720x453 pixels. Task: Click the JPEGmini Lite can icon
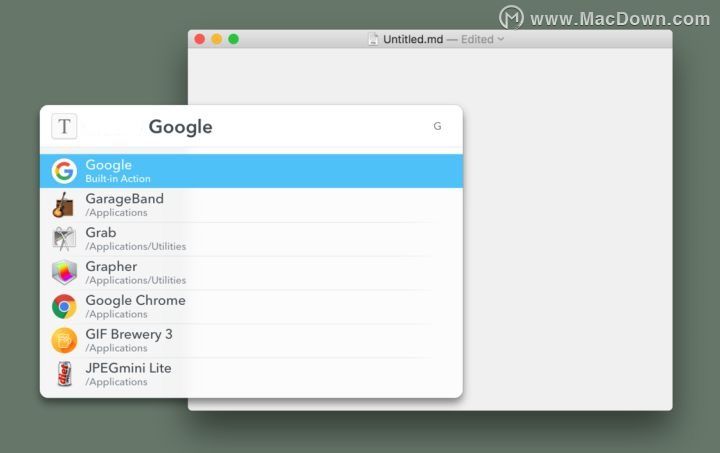[x=64, y=374]
